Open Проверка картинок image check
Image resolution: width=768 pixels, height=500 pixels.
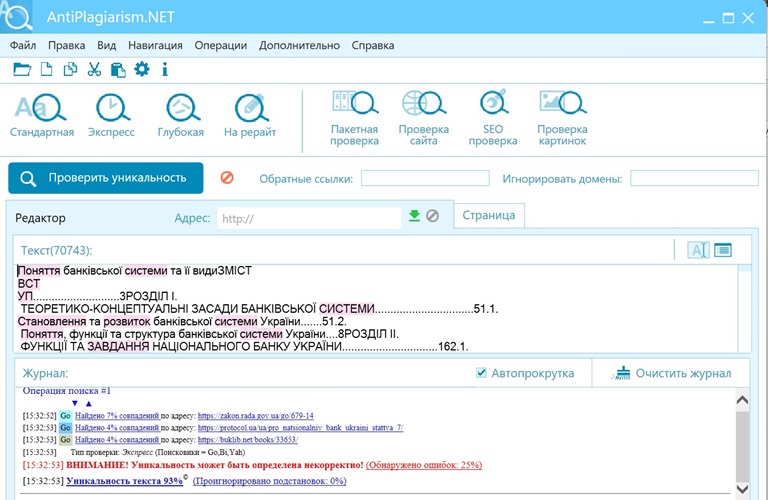562,118
